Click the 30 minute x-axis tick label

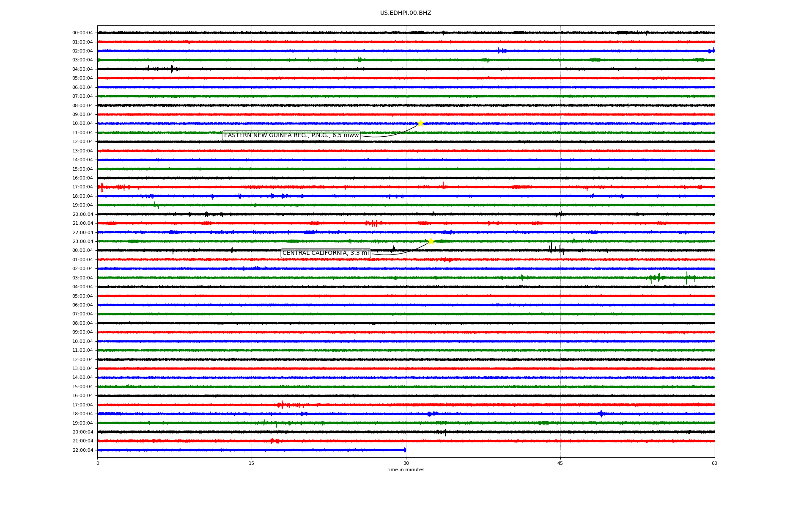pos(406,463)
